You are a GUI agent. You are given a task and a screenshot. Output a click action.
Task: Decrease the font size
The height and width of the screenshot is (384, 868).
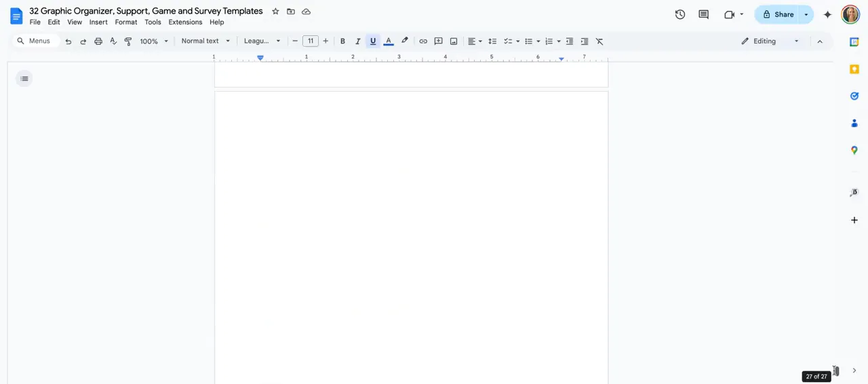(295, 41)
